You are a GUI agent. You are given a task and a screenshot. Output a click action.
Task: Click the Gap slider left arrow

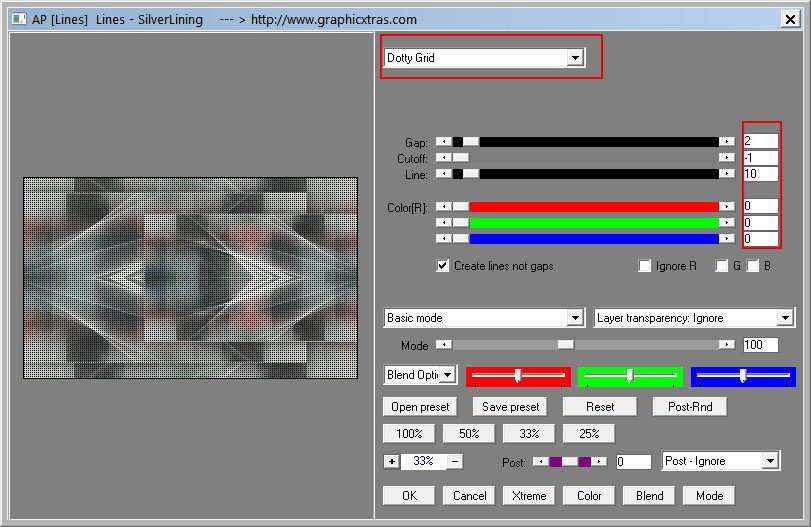[443, 142]
